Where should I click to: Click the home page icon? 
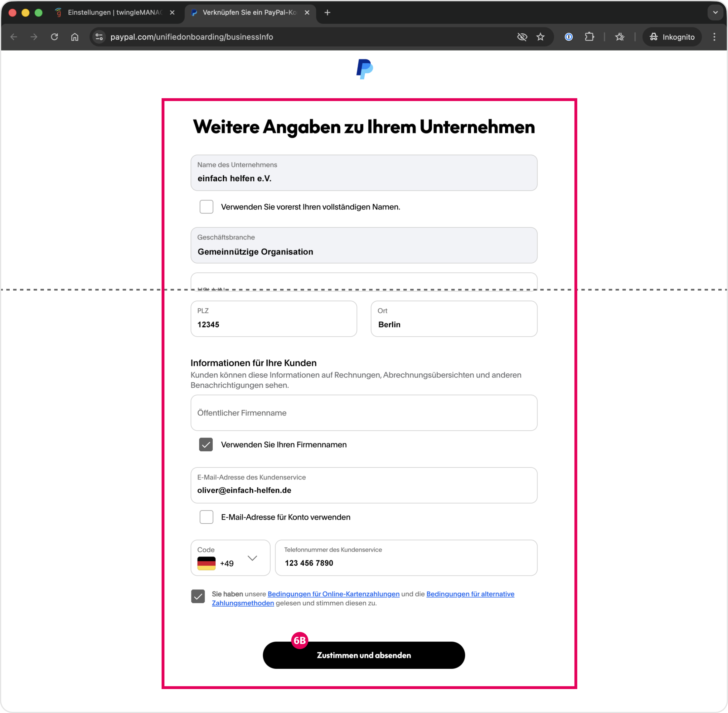pyautogui.click(x=75, y=37)
